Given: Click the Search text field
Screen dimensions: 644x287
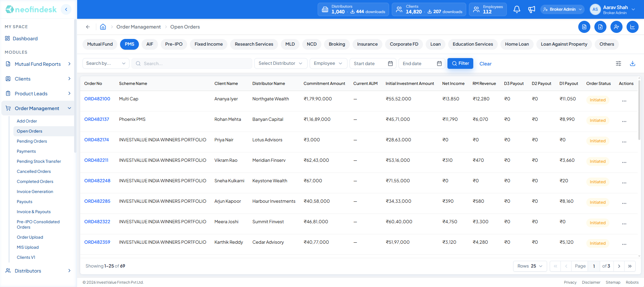Looking at the screenshot, I should [192, 63].
